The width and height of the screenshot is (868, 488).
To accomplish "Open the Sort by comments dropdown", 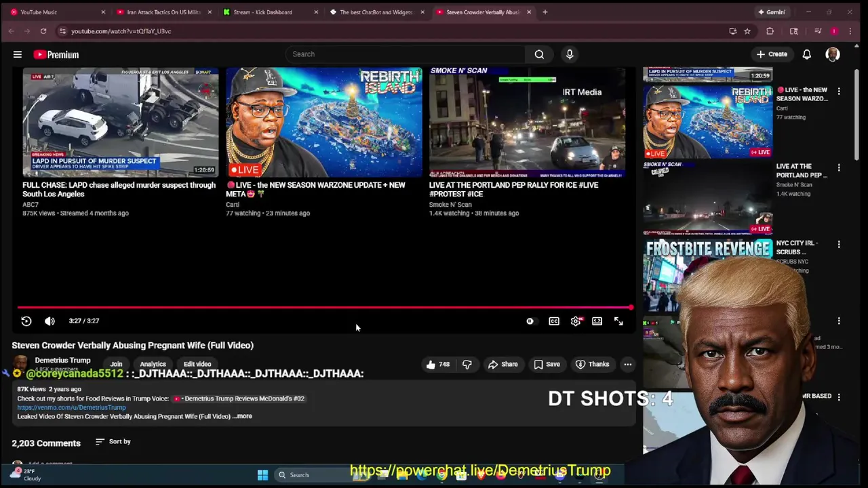I will (113, 442).
